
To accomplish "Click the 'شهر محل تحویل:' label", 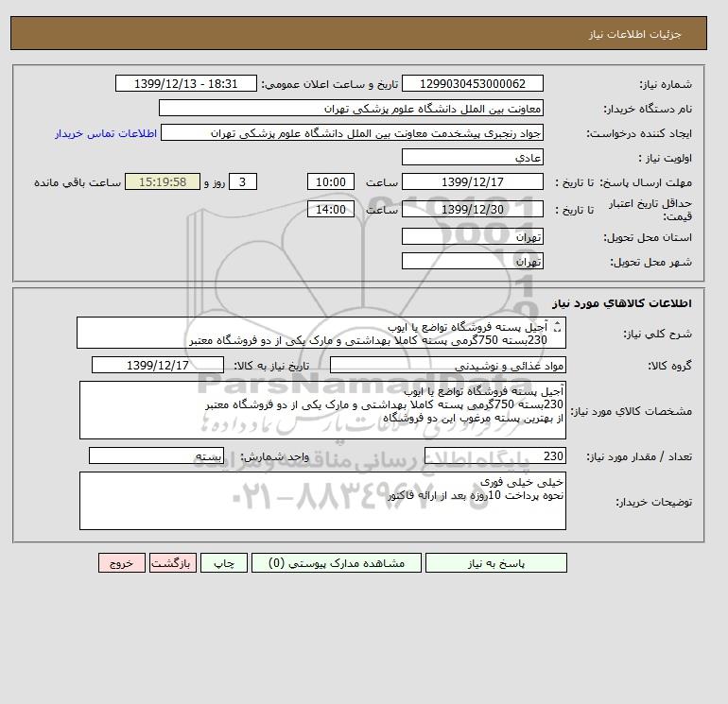I will click(650, 262).
